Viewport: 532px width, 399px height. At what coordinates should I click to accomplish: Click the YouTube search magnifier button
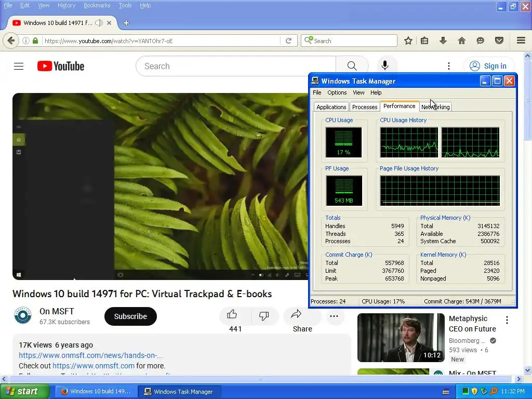pos(352,66)
